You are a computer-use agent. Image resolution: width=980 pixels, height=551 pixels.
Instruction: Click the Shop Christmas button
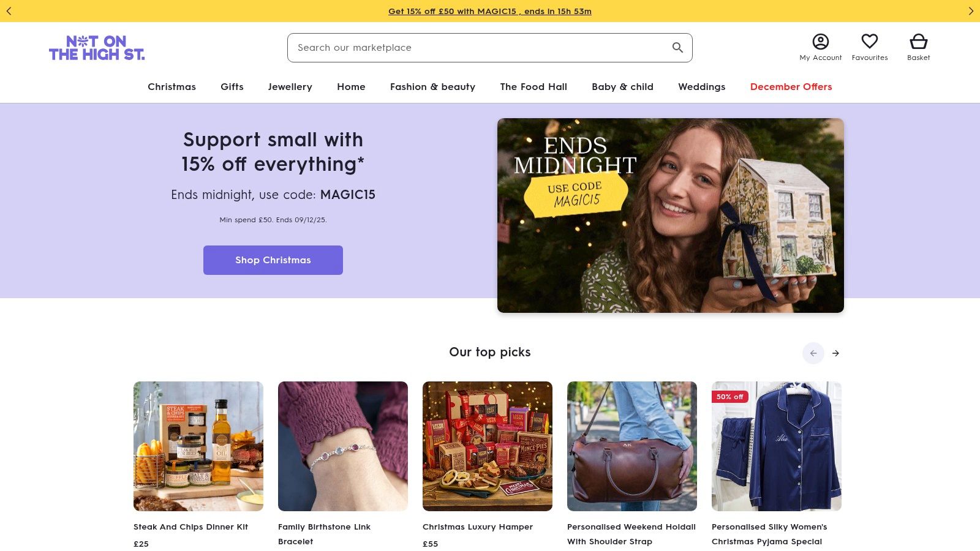tap(273, 260)
